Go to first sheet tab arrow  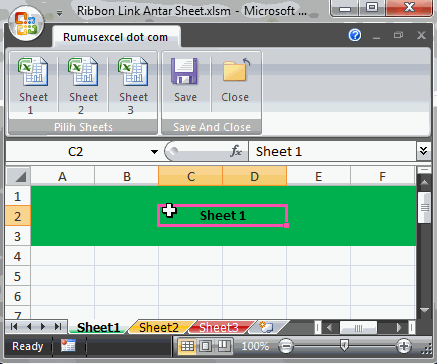click(x=14, y=326)
